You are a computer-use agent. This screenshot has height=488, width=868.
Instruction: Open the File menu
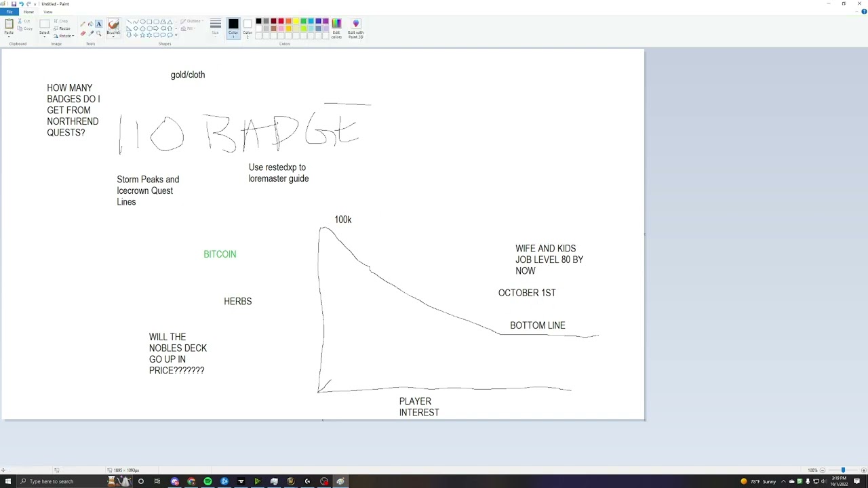(9, 12)
